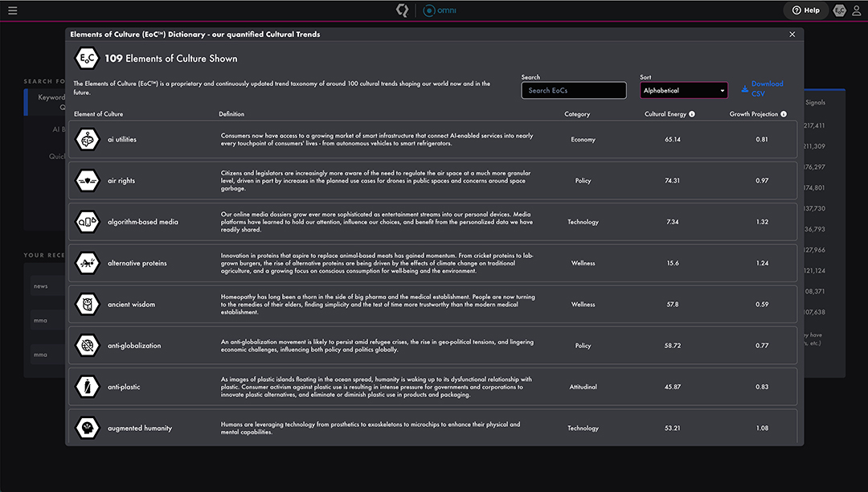Click the anti-globalization icon

[87, 346]
